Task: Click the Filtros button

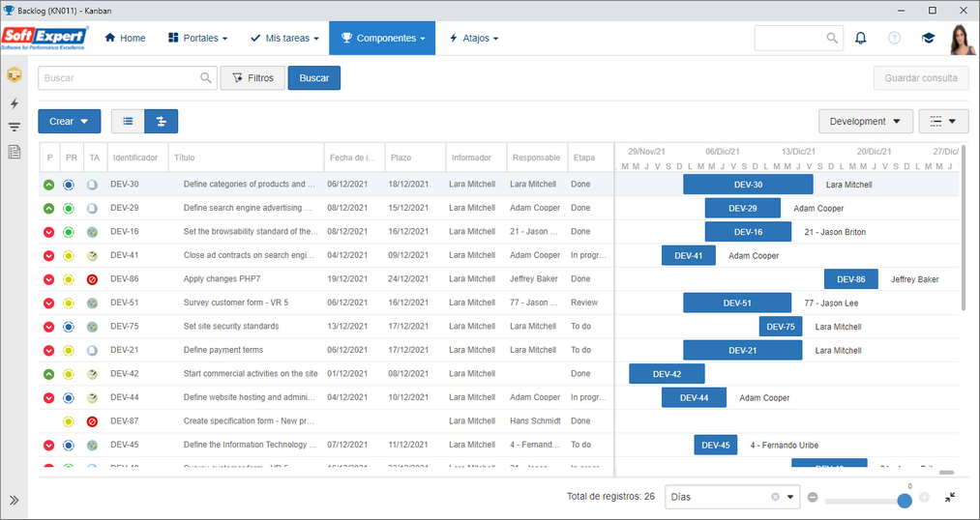Action: tap(252, 78)
